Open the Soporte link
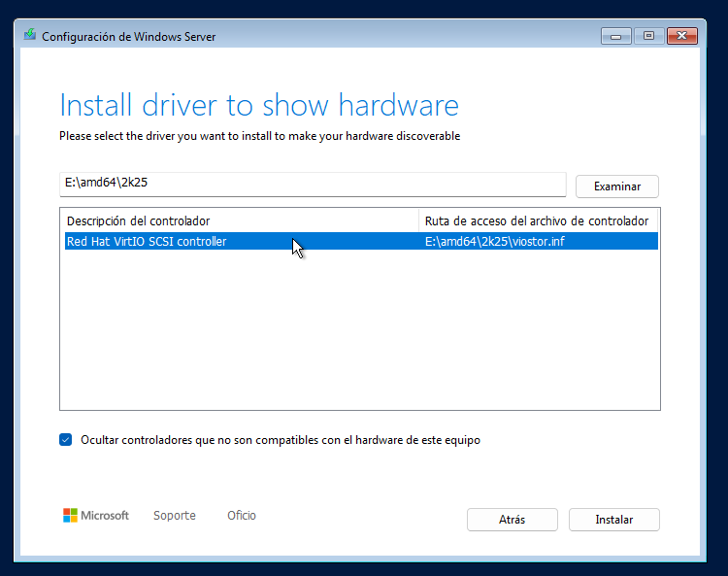This screenshot has height=576, width=728. pos(175,516)
